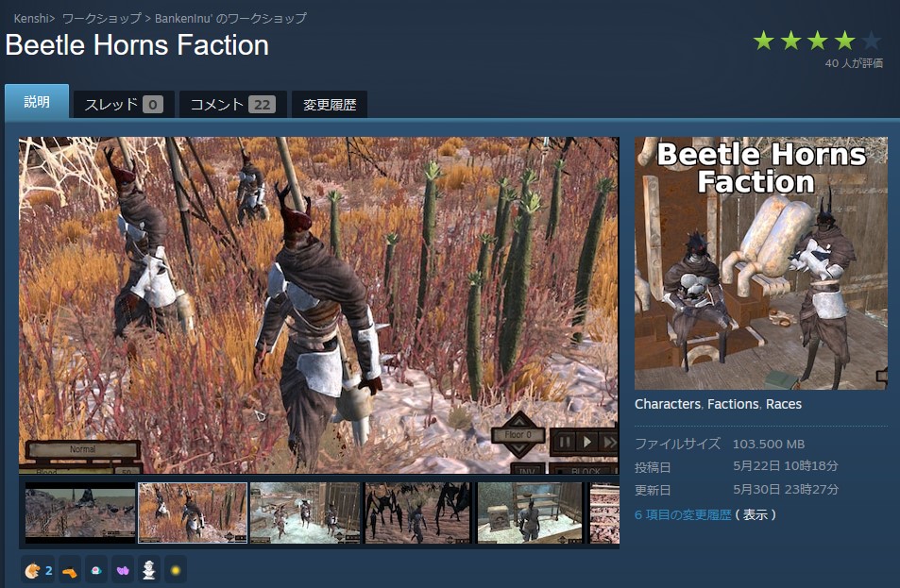Click the glowing yellow orb award icon
Viewport: 900px width, 588px height.
tap(176, 570)
